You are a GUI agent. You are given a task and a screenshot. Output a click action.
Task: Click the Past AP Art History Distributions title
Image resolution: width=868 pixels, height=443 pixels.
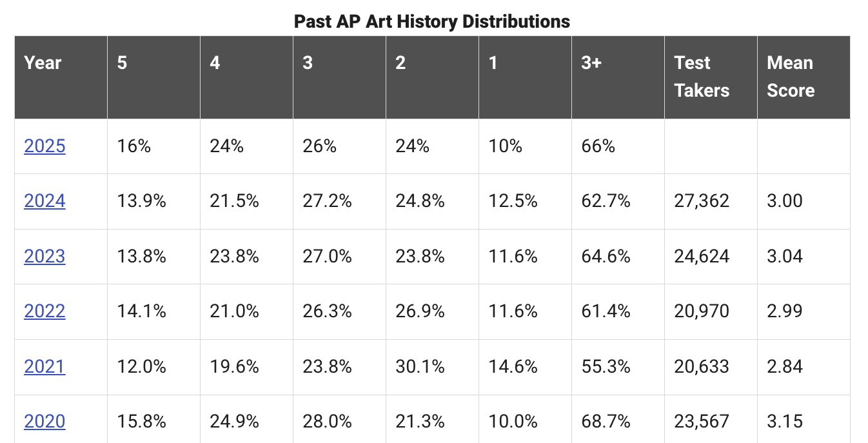pos(432,21)
